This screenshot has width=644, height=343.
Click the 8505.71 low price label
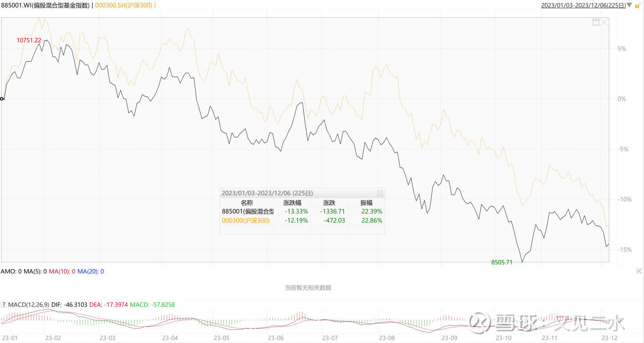(502, 262)
